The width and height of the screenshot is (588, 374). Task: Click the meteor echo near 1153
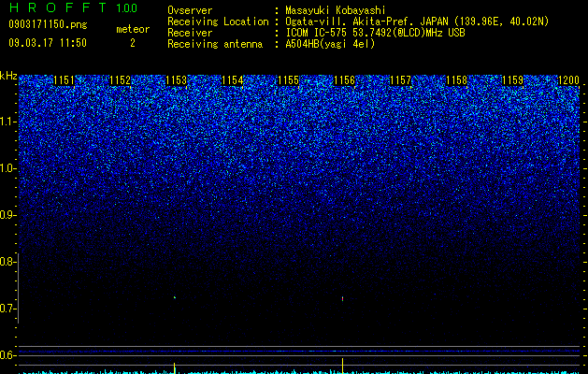pos(175,297)
